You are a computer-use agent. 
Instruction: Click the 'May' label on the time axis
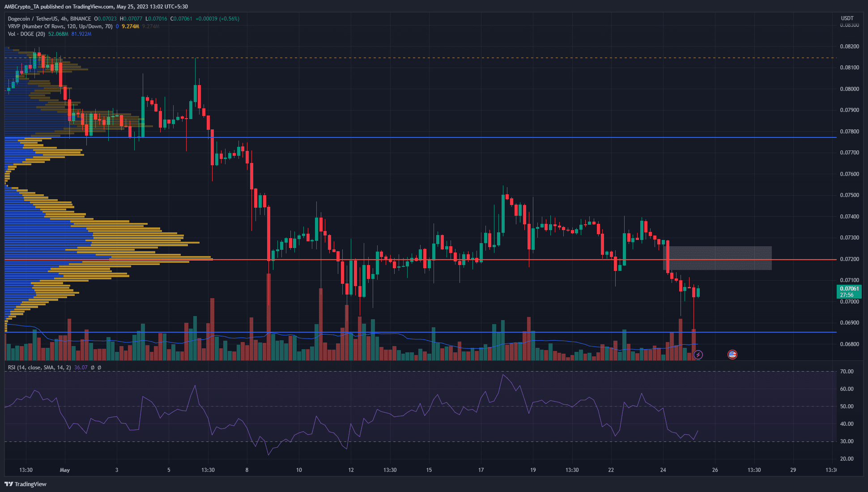(x=65, y=470)
